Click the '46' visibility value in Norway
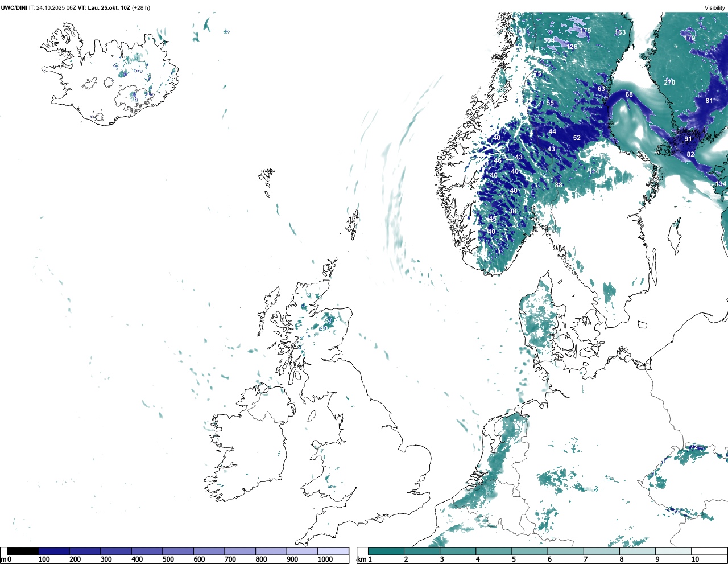 coord(498,160)
